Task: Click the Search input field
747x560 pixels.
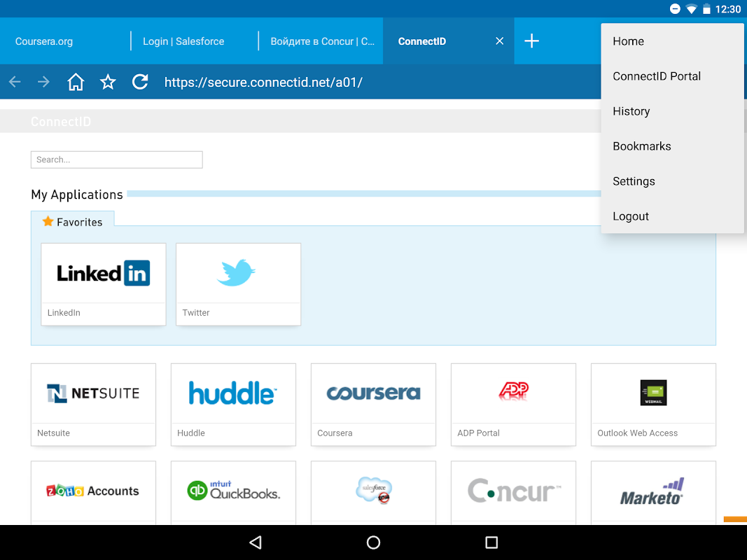Action: click(x=117, y=160)
